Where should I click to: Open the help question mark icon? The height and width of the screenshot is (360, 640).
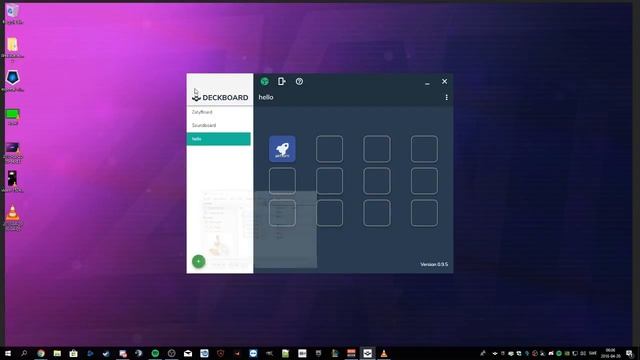pos(299,81)
